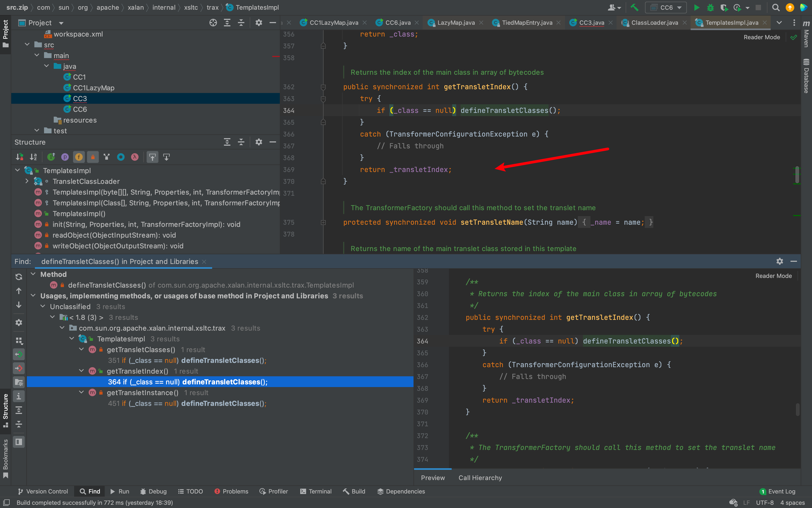Show hidden editor tabs chevron
This screenshot has height=508, width=812.
point(779,23)
